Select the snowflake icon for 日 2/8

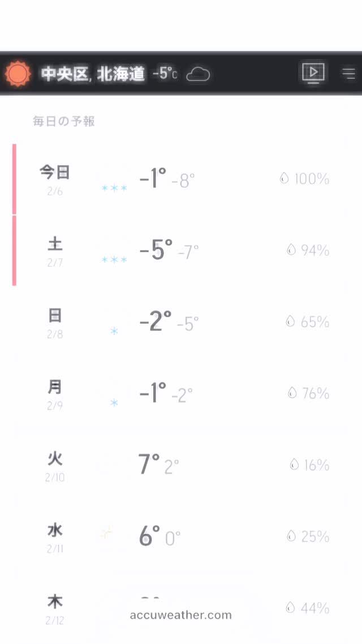tap(113, 328)
